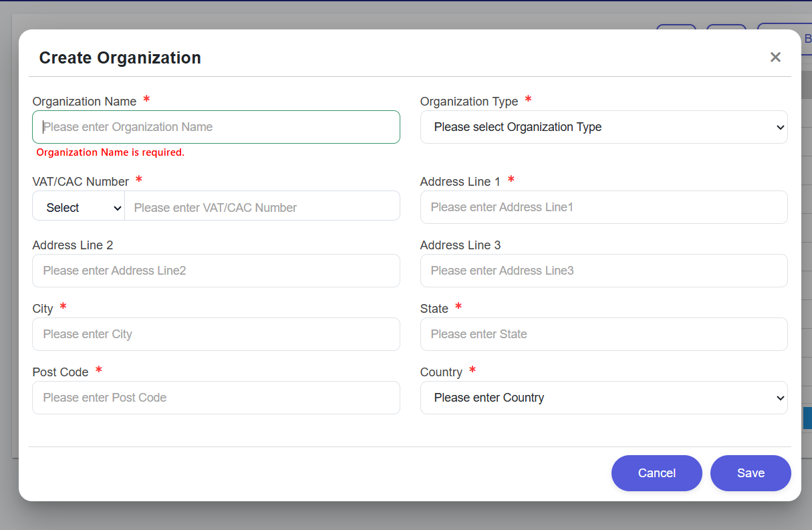Click the Cancel button
This screenshot has height=530, width=812.
pos(656,473)
